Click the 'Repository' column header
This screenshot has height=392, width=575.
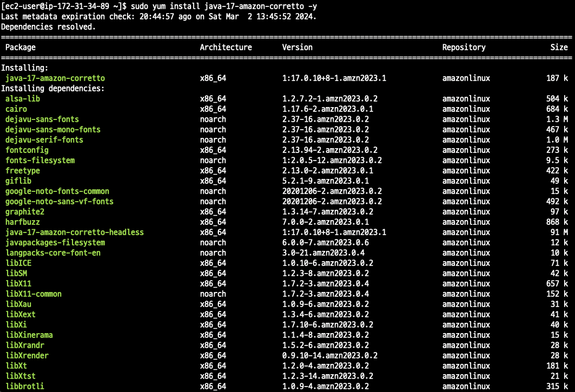tap(464, 47)
